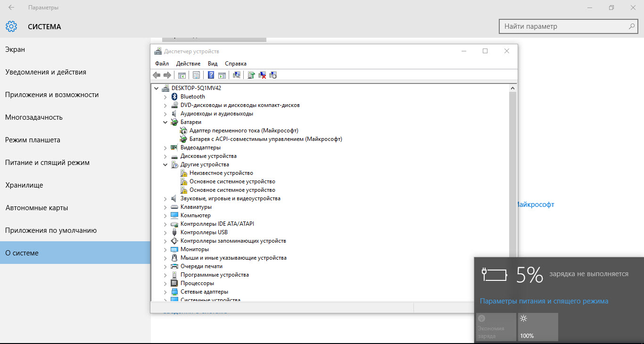Click the Back arrow in Device Manager toolbar
Image resolution: width=644 pixels, height=344 pixels.
tap(157, 75)
